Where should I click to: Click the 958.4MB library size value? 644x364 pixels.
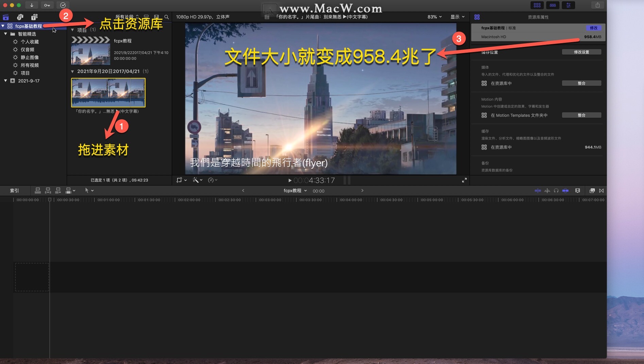point(593,37)
